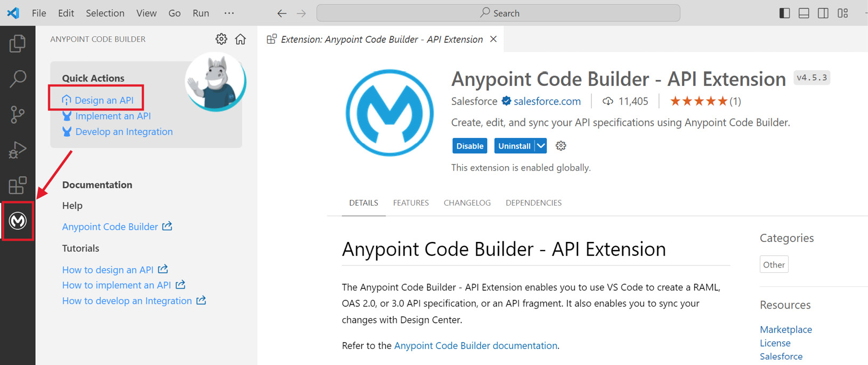Open external link icon beside How to design an API

163,269
